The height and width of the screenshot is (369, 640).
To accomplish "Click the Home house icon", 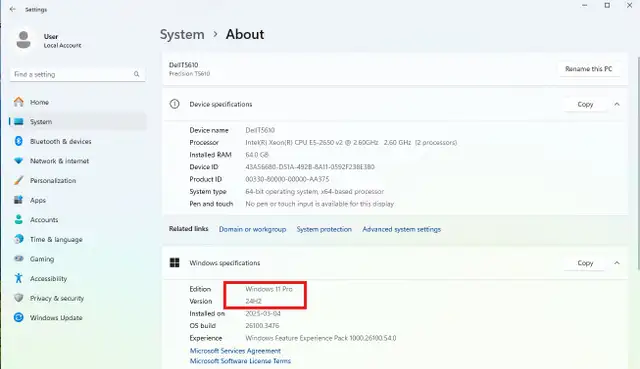I will 18,102.
